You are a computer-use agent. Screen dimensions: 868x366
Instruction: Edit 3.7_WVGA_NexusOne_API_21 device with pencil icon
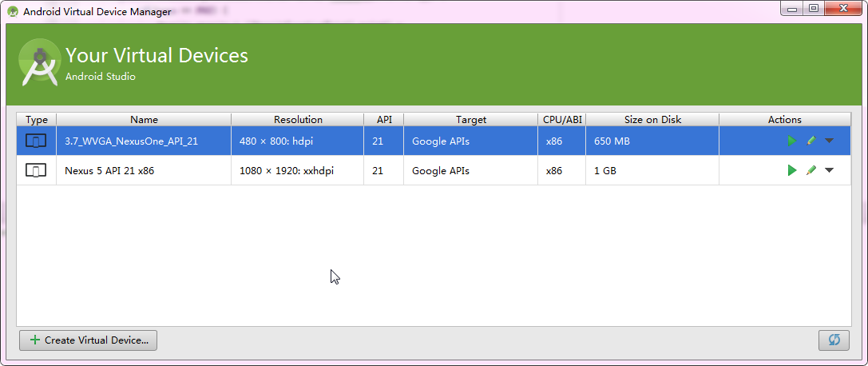(811, 141)
